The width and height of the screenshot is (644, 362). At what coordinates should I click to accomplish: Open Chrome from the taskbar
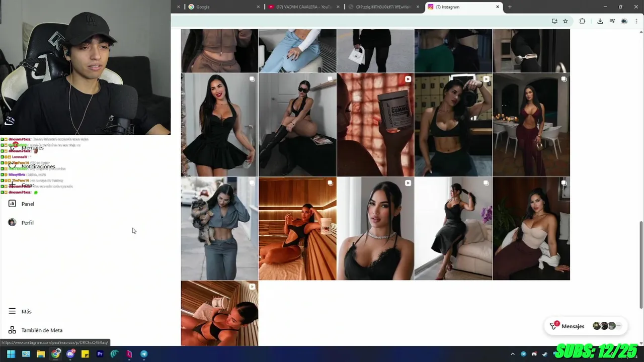tap(55, 354)
